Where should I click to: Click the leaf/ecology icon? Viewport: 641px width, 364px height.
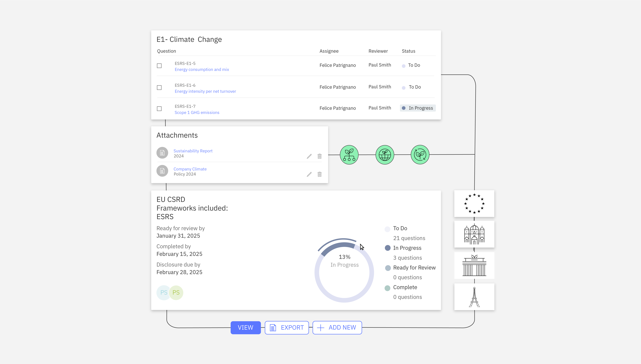(x=420, y=154)
